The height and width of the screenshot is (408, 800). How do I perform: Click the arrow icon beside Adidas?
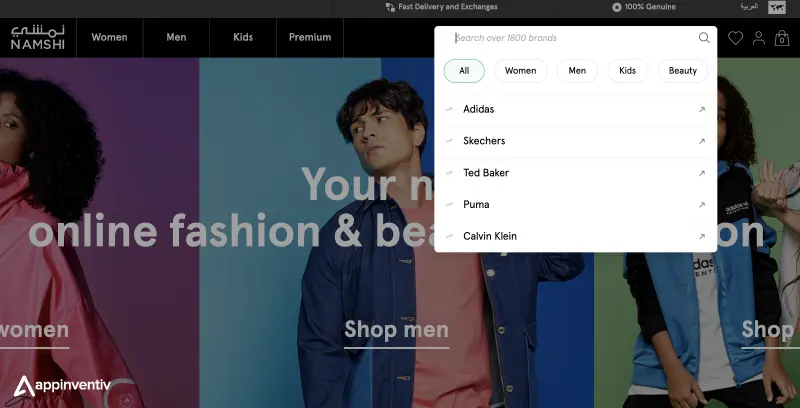[x=702, y=109]
